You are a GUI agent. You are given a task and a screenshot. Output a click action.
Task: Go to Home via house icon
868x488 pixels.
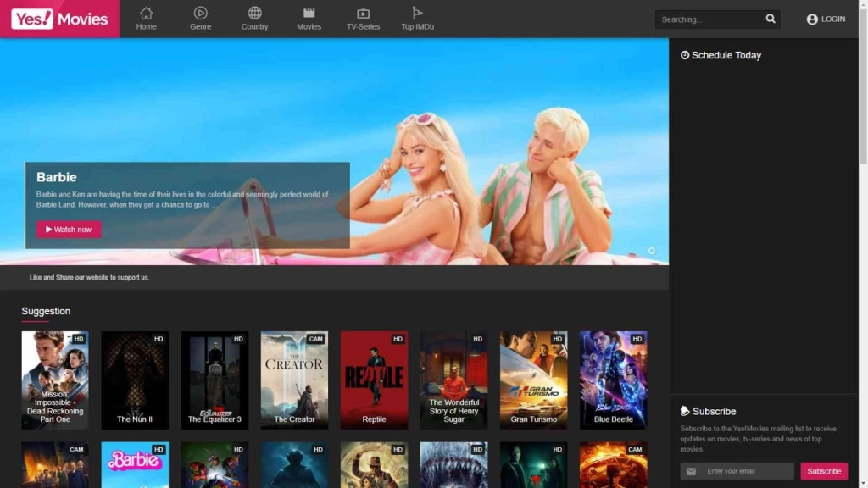click(x=147, y=14)
